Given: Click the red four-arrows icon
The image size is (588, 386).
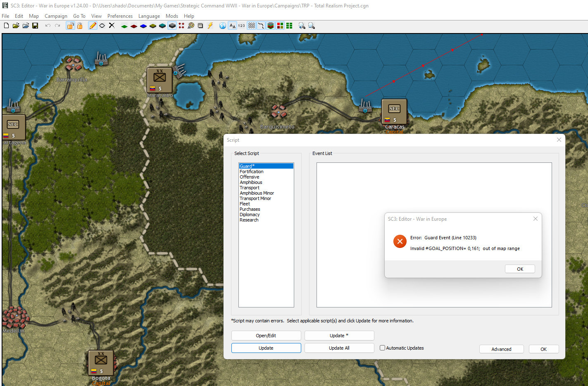Looking at the screenshot, I should [181, 26].
